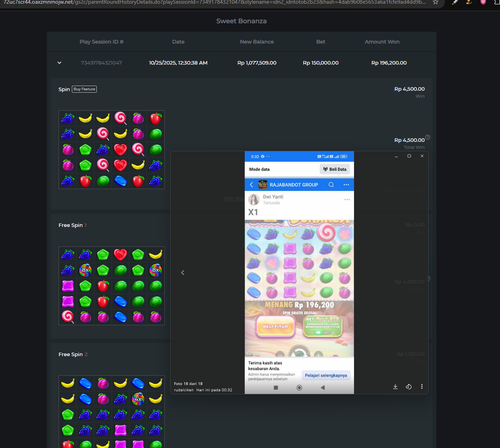Click the date 10/25/2025, 12:30:38 AM

(178, 63)
